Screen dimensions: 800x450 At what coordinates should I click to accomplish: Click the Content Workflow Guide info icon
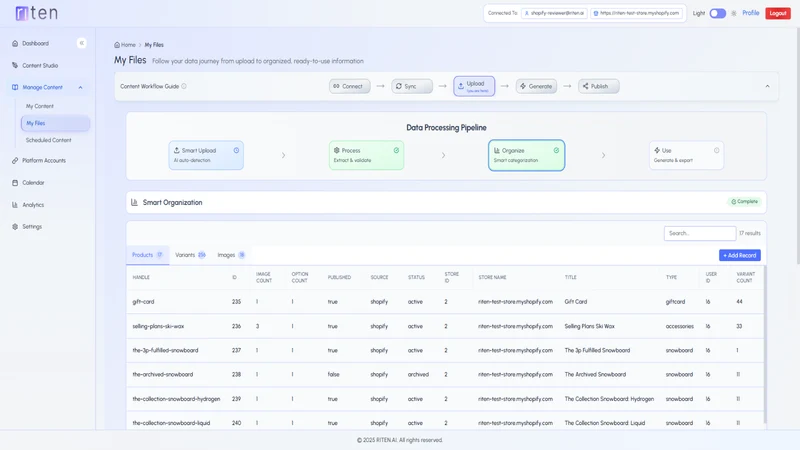coord(184,86)
